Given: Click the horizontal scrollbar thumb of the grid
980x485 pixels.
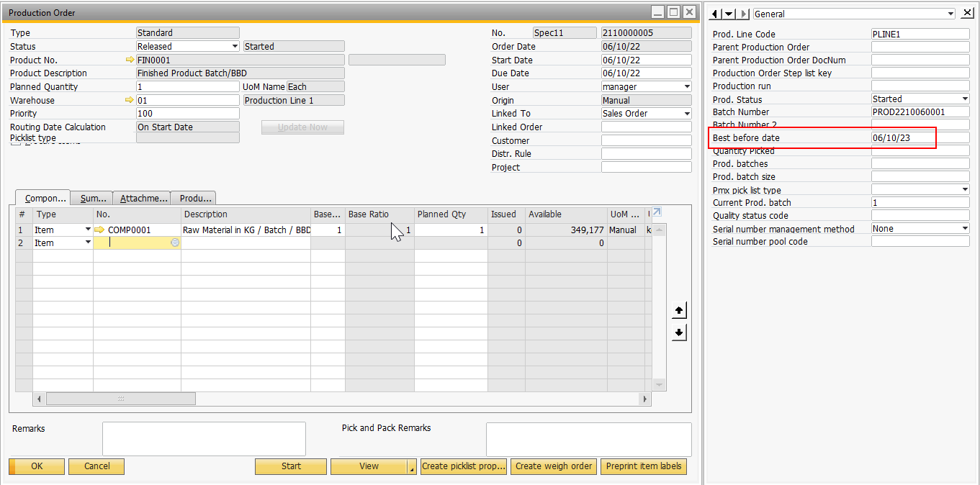Looking at the screenshot, I should pos(120,399).
